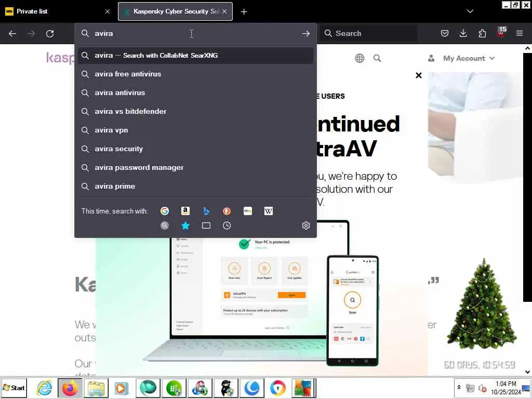
Task: Open the Pocket save icon
Action: (445, 33)
